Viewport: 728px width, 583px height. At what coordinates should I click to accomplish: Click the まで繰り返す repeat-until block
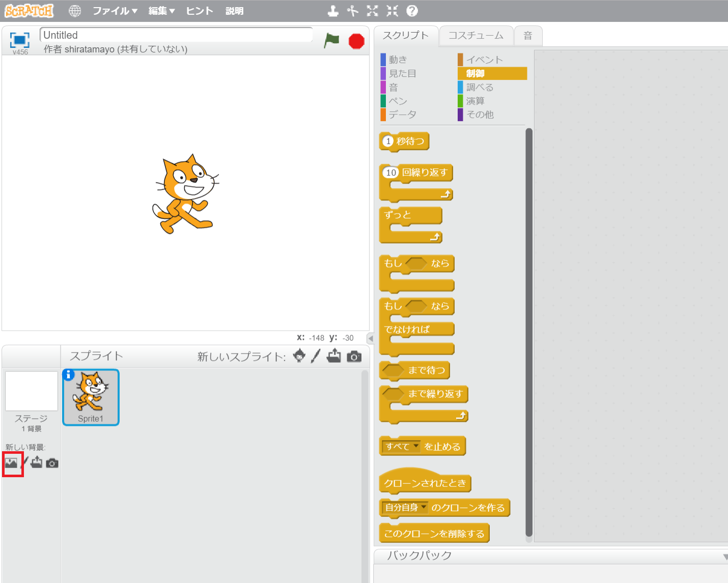(436, 394)
